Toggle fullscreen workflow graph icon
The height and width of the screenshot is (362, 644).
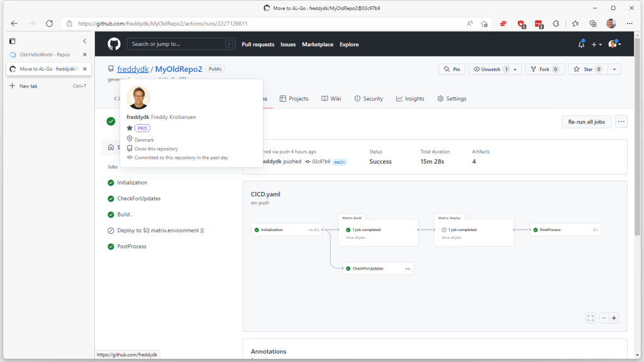591,318
